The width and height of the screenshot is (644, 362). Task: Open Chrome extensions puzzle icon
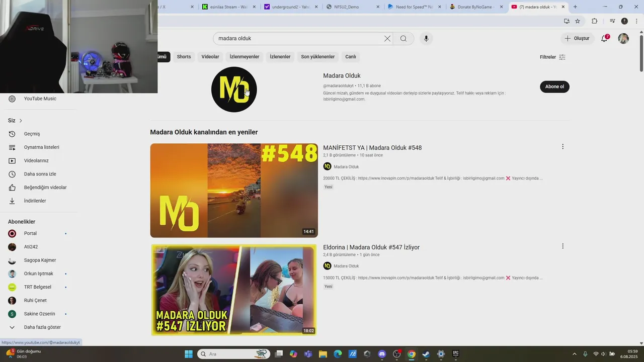click(x=595, y=21)
